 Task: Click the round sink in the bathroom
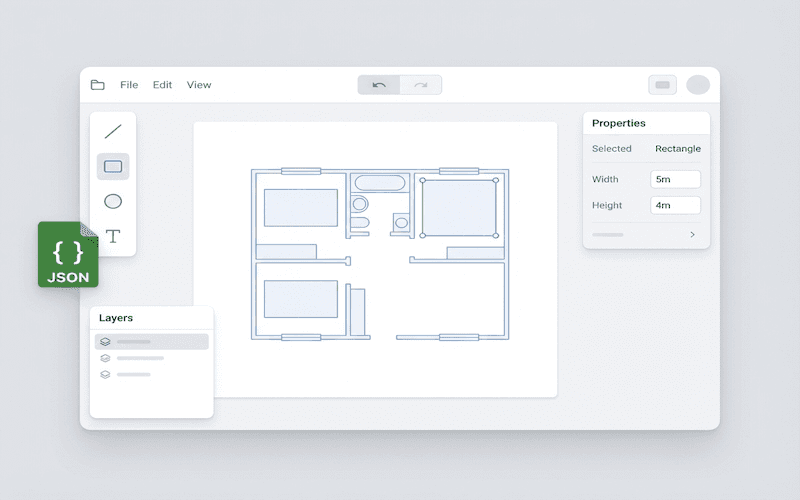(x=359, y=204)
